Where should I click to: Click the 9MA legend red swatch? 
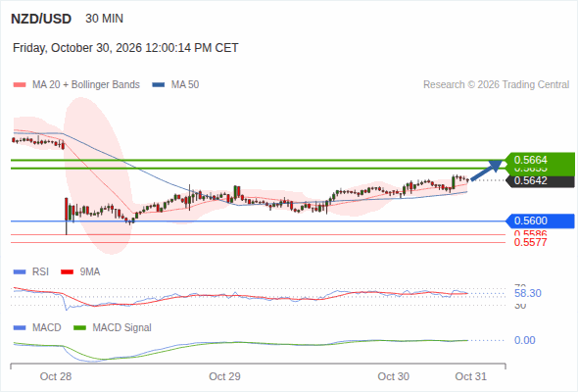67,272
